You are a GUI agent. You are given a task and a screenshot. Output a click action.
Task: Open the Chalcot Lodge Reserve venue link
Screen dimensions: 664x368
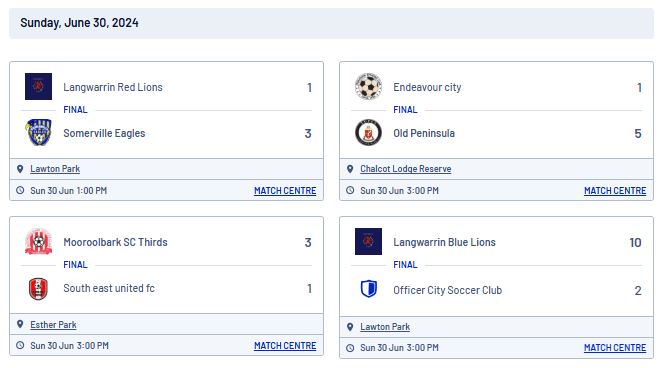click(x=405, y=169)
